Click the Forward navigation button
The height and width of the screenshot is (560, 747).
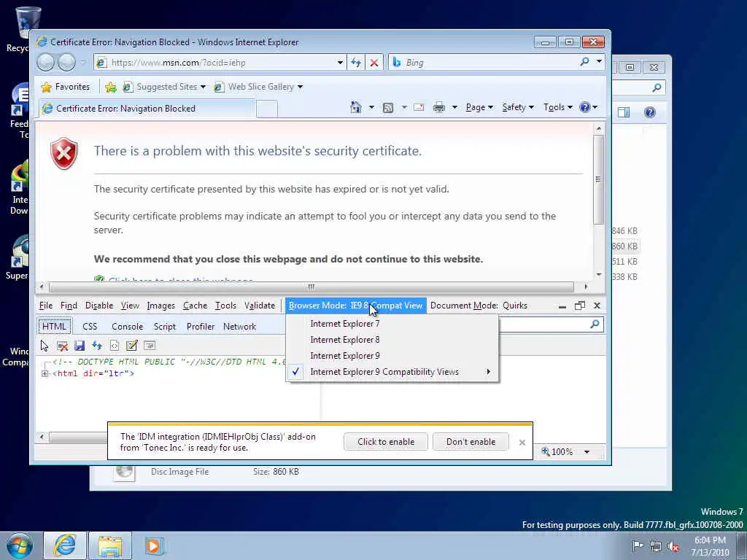(66, 63)
